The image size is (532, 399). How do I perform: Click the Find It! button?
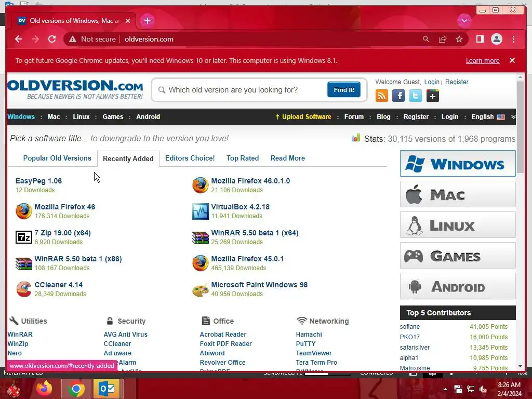point(344,89)
